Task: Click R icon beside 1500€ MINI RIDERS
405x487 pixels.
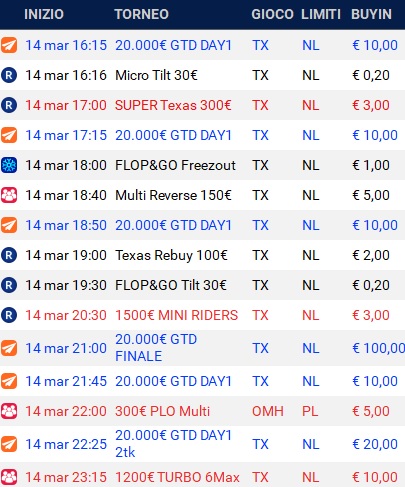Action: point(9,315)
